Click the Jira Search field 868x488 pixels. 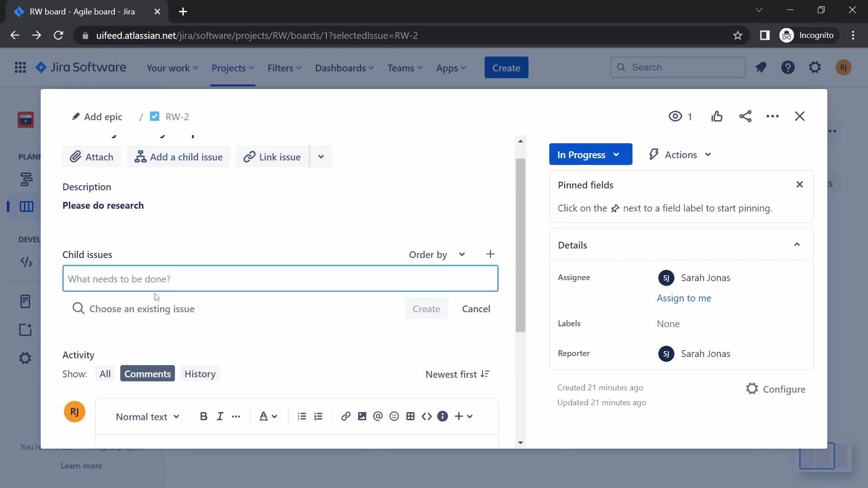tap(678, 67)
